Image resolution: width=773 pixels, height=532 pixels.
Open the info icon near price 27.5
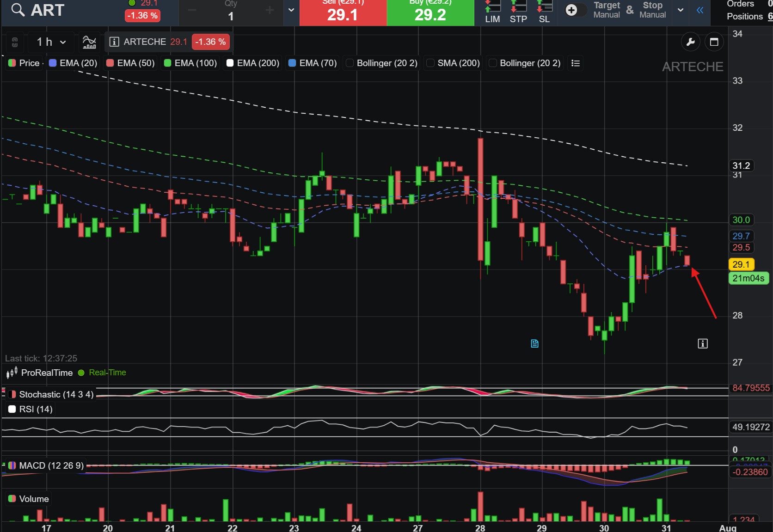pos(703,343)
